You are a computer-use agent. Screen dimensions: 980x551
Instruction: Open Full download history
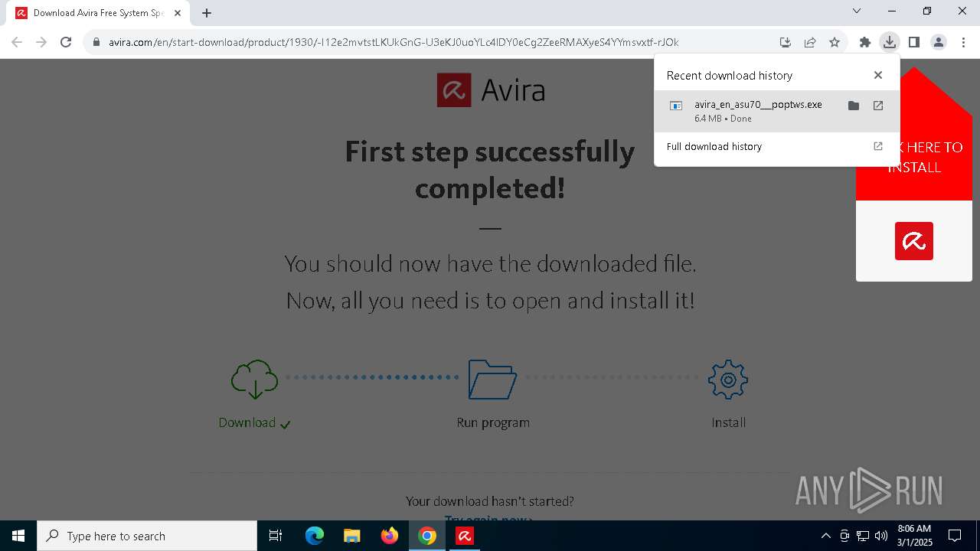714,146
